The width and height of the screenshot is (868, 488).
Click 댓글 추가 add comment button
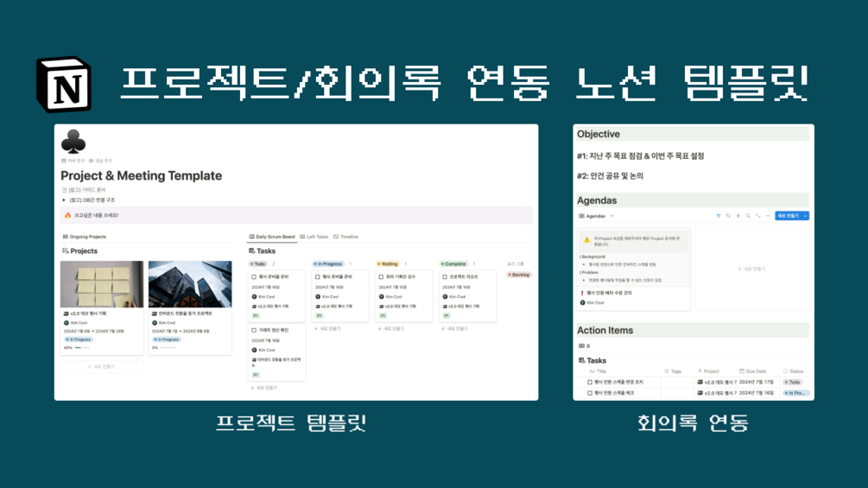[100, 161]
